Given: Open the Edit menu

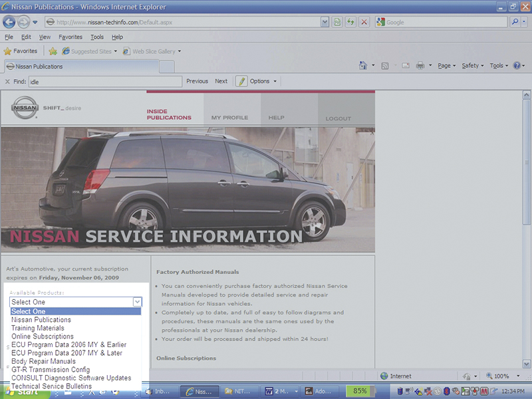Looking at the screenshot, I should pos(26,37).
